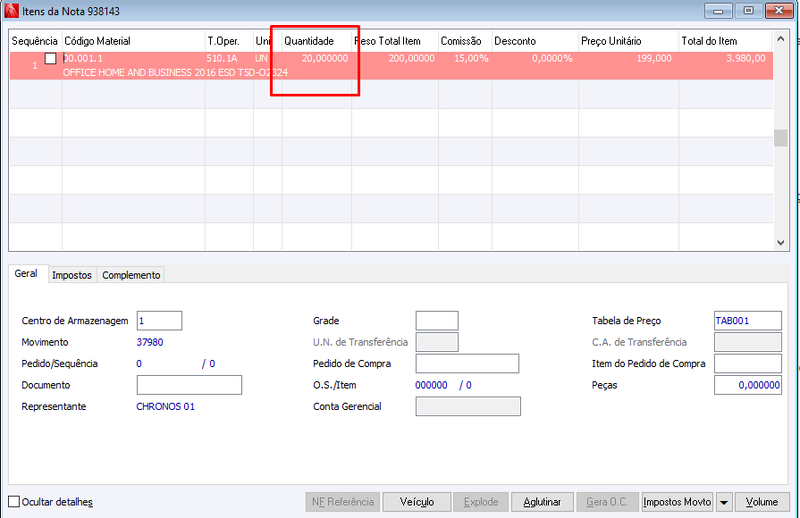The width and height of the screenshot is (800, 518).
Task: Click the Peças value field
Action: (748, 385)
